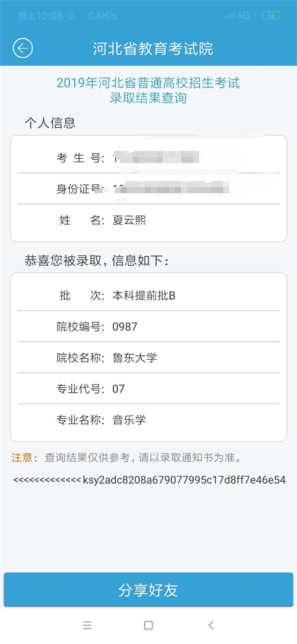Select the 专业代号 07 row

pos(148,388)
